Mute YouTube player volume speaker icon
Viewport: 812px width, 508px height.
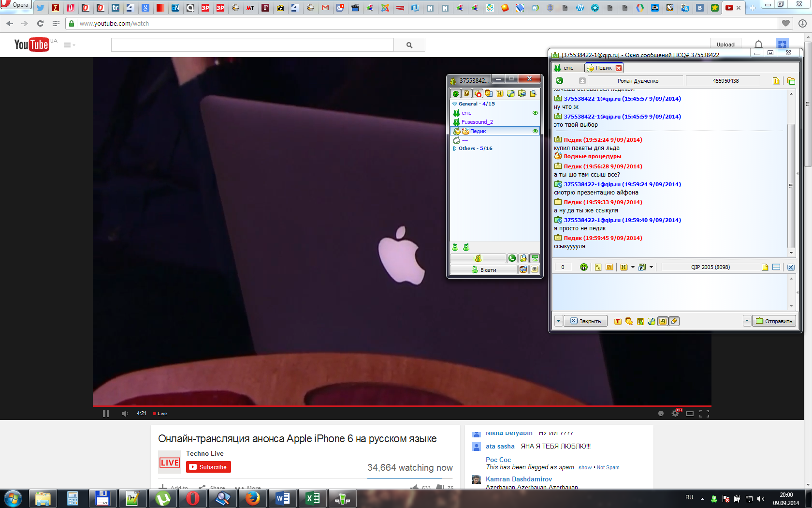point(125,413)
